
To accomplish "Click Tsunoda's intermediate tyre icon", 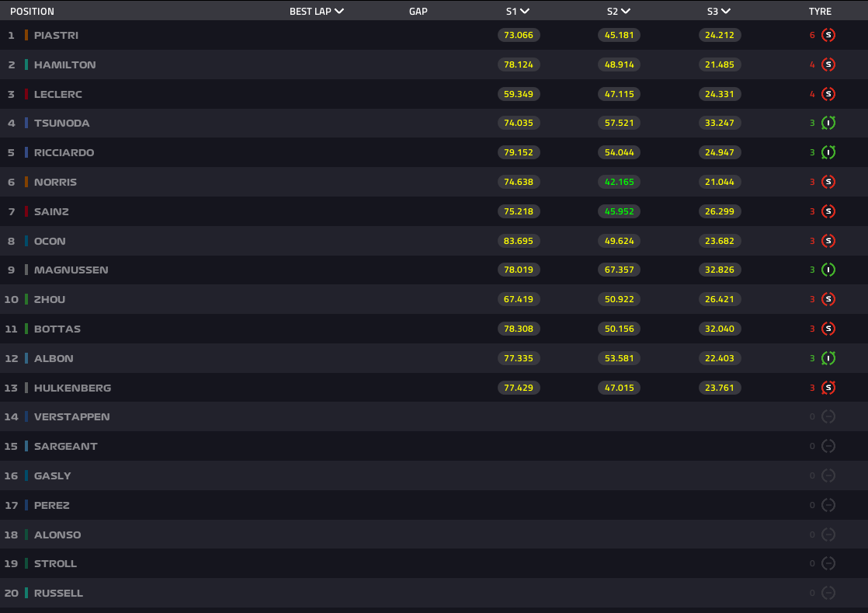I will [x=828, y=123].
